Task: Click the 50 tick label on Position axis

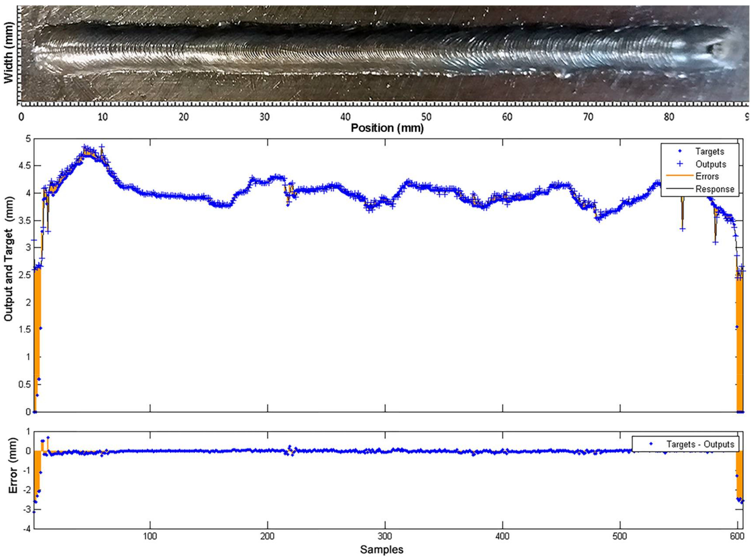Action: pos(426,117)
